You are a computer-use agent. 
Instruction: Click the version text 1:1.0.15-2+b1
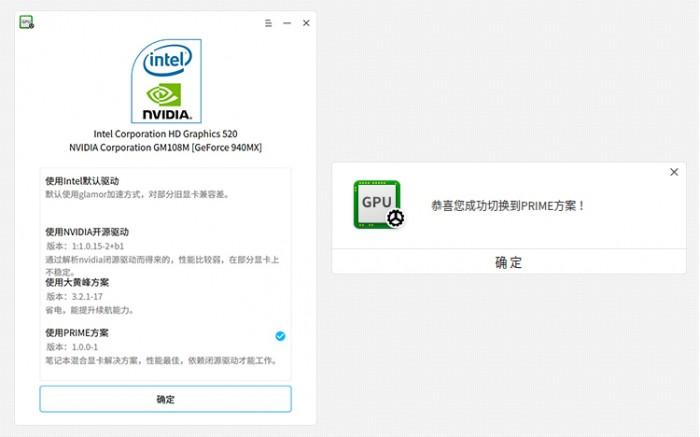(98, 246)
